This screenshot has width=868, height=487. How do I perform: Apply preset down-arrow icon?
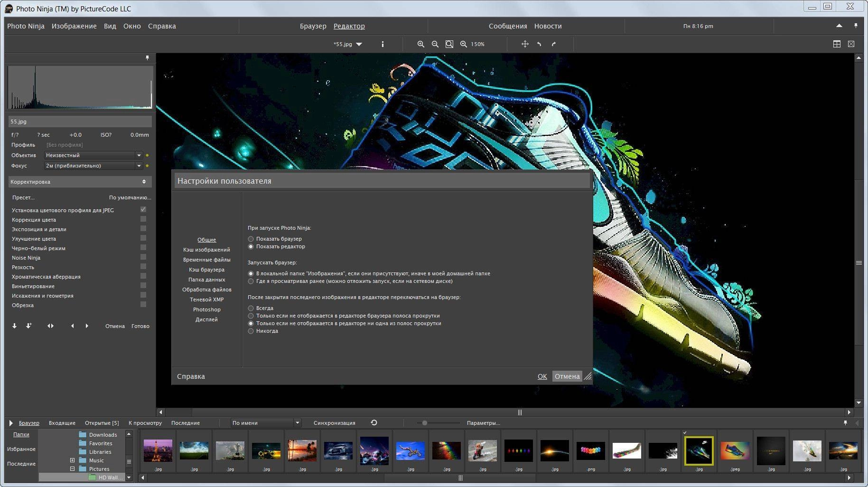pos(14,326)
